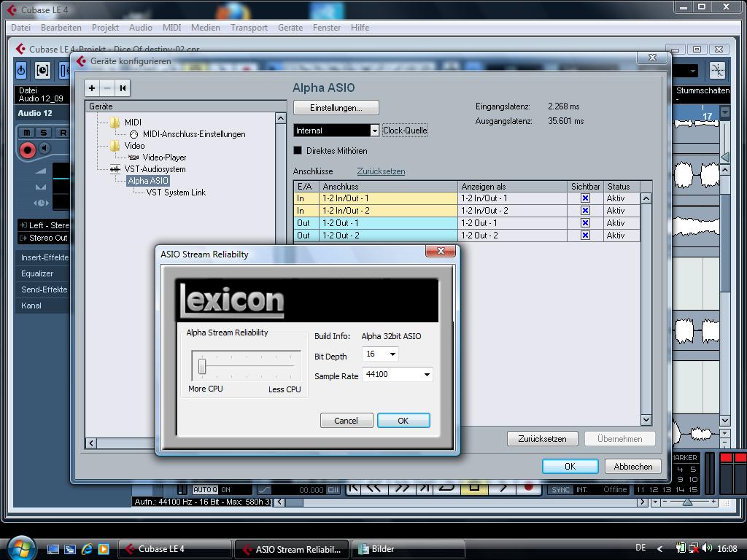The width and height of the screenshot is (747, 560).
Task: Click the transport Fast Forward button
Action: (x=403, y=489)
